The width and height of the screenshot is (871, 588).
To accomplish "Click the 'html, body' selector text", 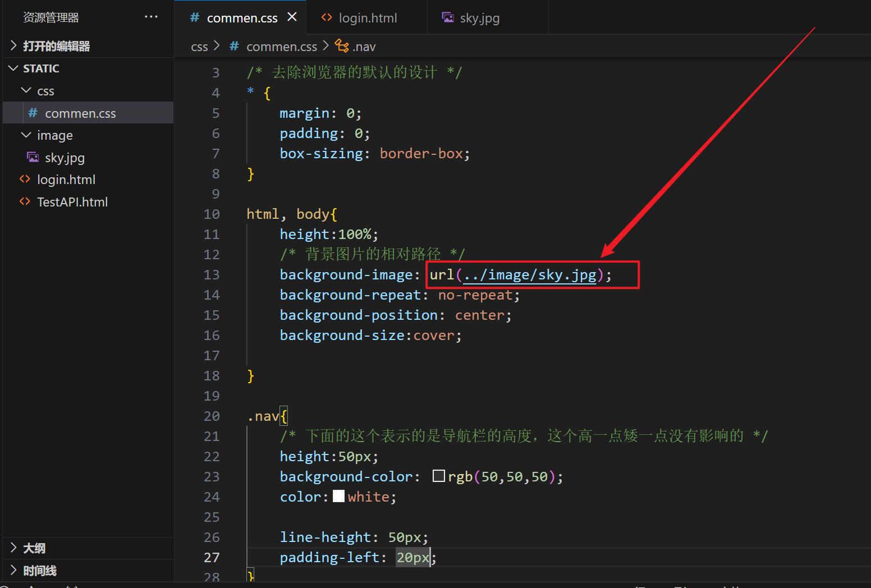I will point(288,214).
